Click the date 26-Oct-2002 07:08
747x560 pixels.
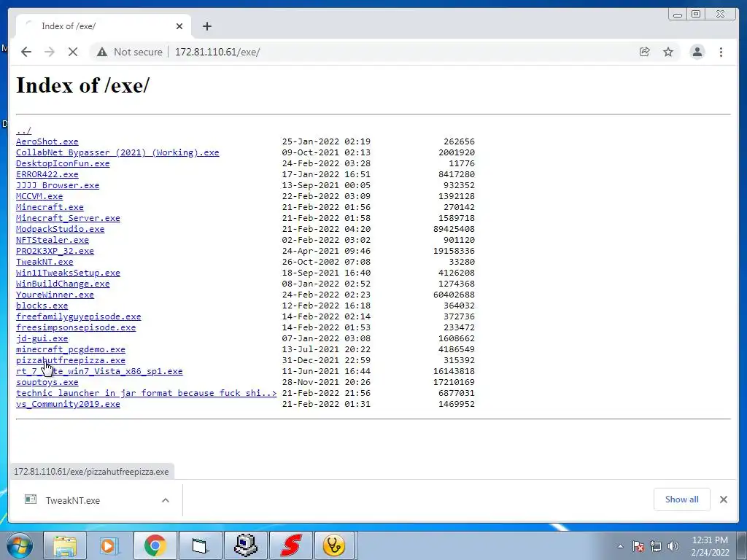tap(326, 262)
